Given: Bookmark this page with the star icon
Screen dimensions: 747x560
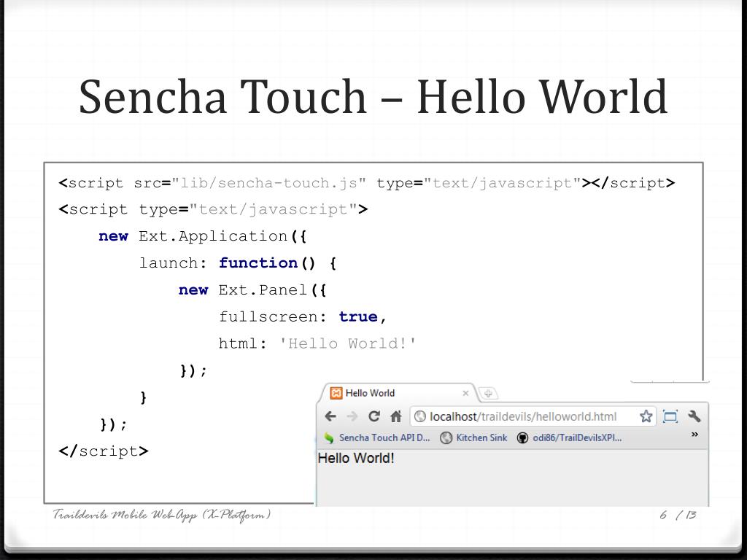Looking at the screenshot, I should [646, 416].
